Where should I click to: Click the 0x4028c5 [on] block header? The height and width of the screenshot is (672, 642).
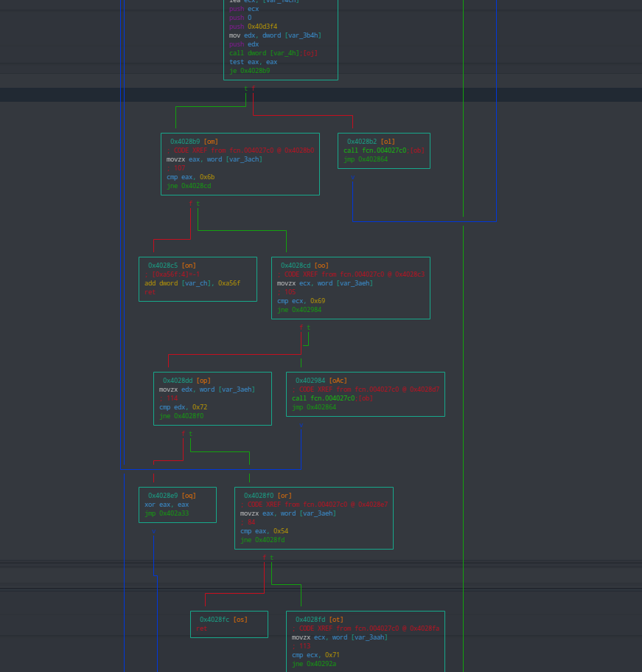pyautogui.click(x=172, y=266)
